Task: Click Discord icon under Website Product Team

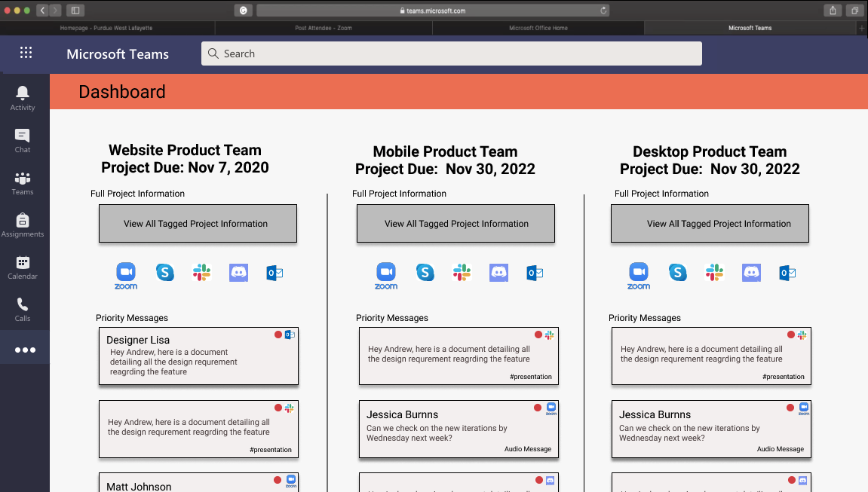Action: pyautogui.click(x=238, y=273)
